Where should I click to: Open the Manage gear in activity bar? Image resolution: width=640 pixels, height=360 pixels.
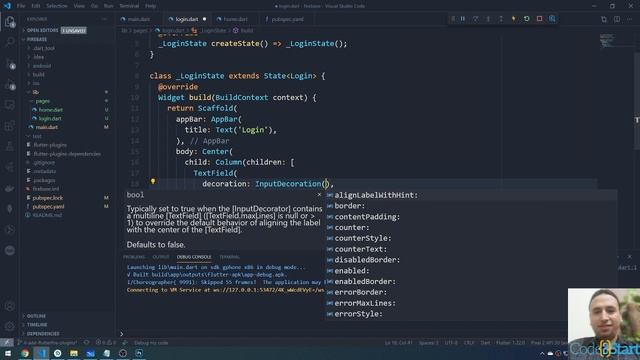pos(10,326)
